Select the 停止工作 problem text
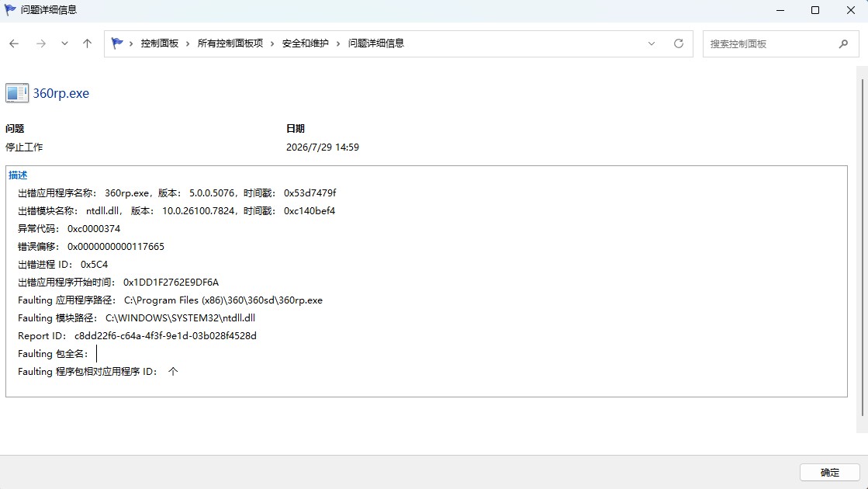868x489 pixels. pyautogui.click(x=24, y=147)
